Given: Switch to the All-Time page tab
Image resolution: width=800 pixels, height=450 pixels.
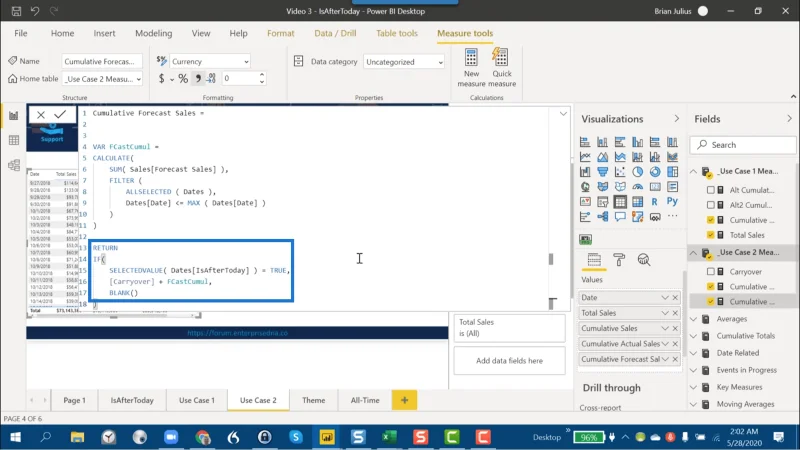Looking at the screenshot, I should coord(365,400).
